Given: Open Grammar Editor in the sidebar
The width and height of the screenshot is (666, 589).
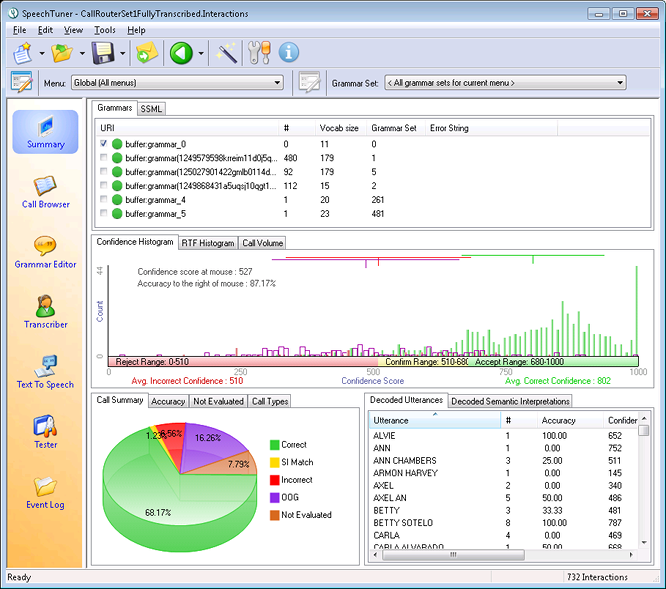Looking at the screenshot, I should point(45,252).
